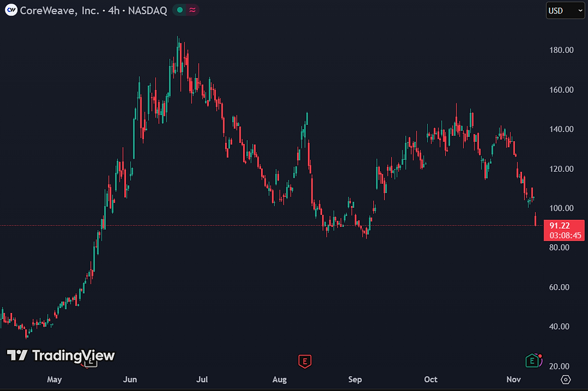Click the CoreWeave logo icon
588x391 pixels.
11,10
